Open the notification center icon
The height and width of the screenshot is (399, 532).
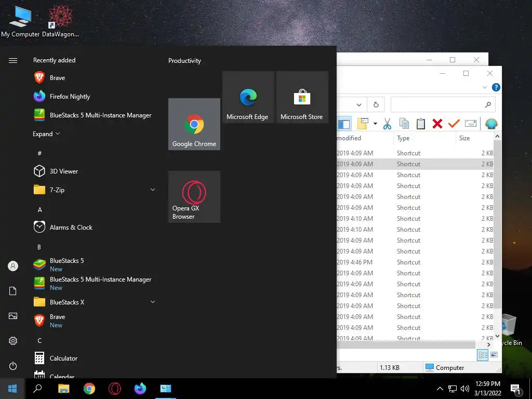[516, 389]
